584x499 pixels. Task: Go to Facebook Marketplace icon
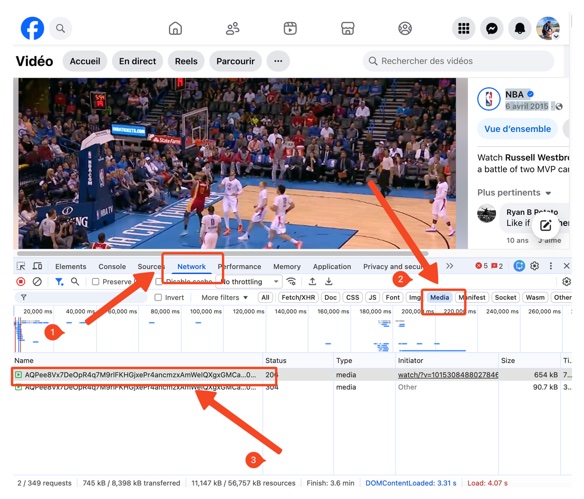[x=347, y=28]
